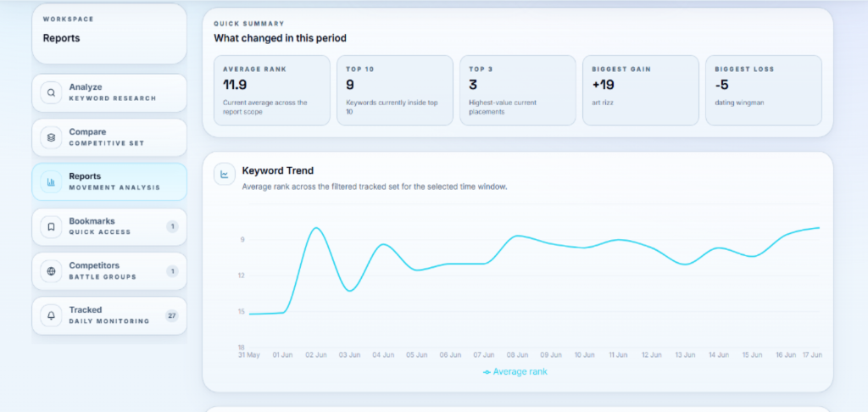Click 'Highest-value current placements' text
The width and height of the screenshot is (868, 412).
coord(503,106)
